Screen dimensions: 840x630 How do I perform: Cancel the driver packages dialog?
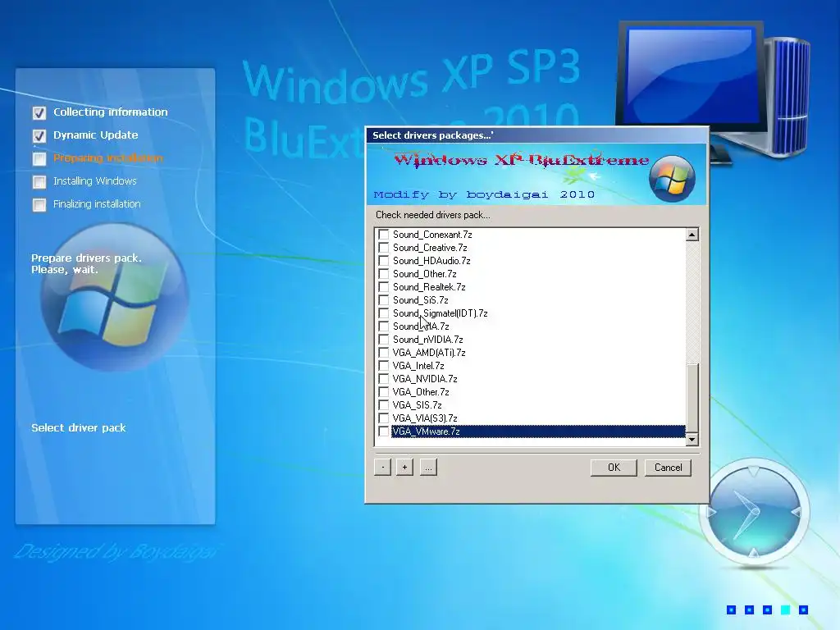coord(668,468)
